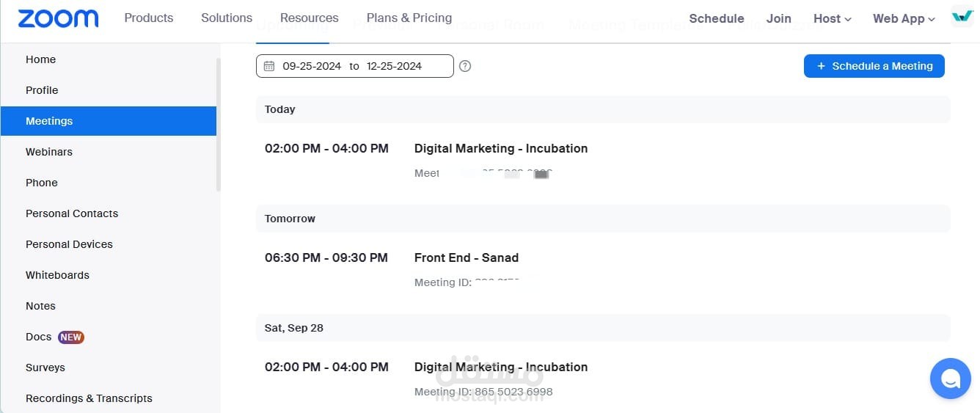Click the NEW badge beside Docs
Image resolution: width=980 pixels, height=413 pixels.
tap(71, 337)
